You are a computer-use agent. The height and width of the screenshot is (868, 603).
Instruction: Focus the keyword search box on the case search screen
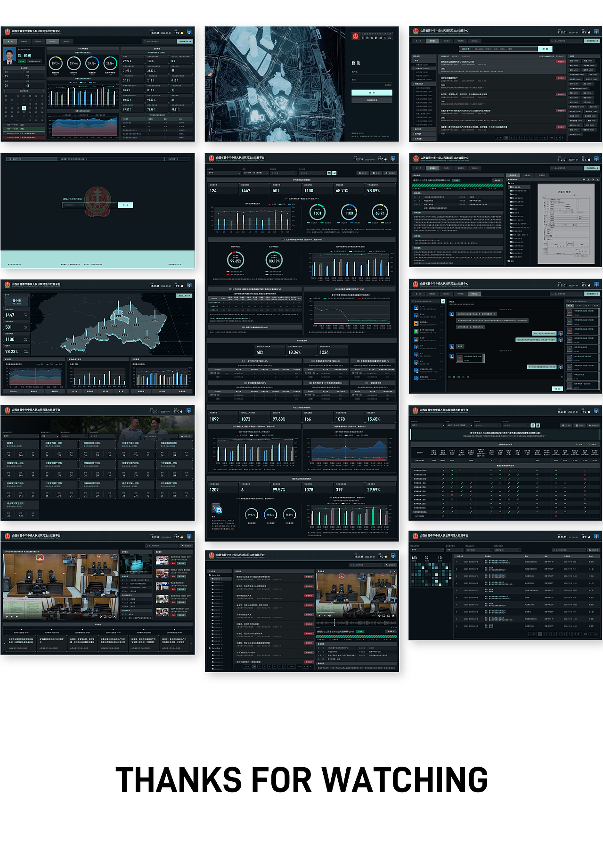point(505,49)
